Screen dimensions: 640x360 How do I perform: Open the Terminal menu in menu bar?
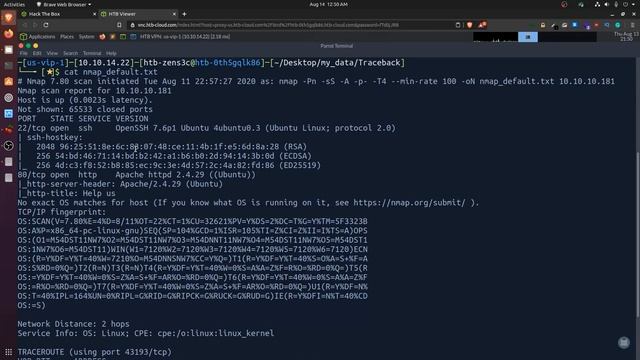coord(92,53)
